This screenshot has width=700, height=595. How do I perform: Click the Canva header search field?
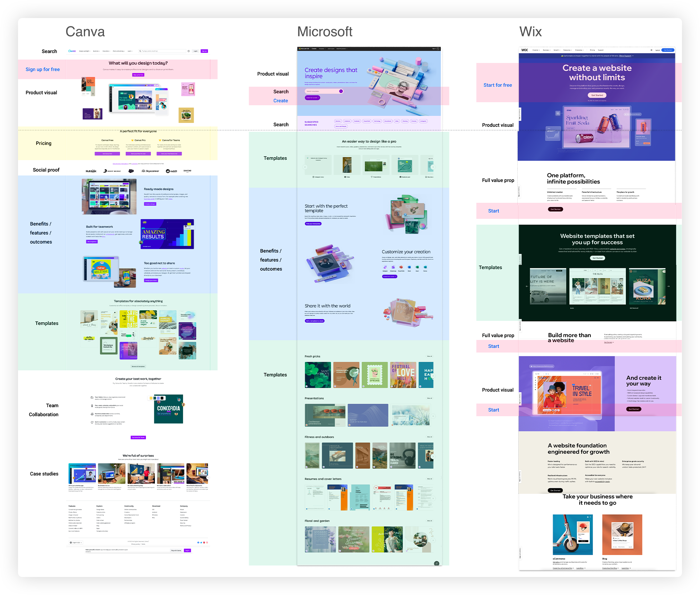(x=163, y=51)
